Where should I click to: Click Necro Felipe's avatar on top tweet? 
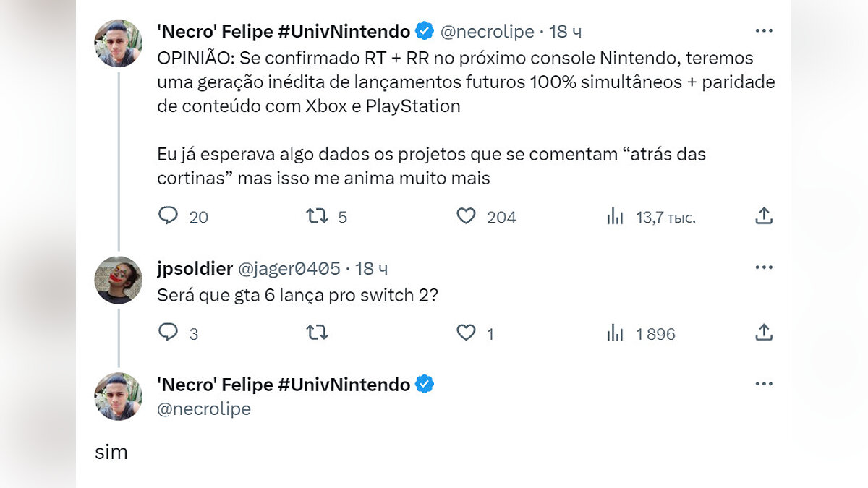click(x=119, y=43)
